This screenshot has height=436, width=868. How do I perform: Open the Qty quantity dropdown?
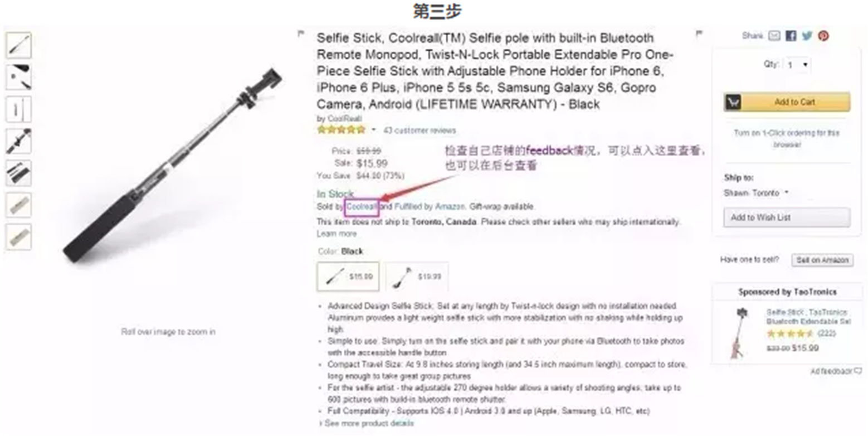(x=797, y=65)
